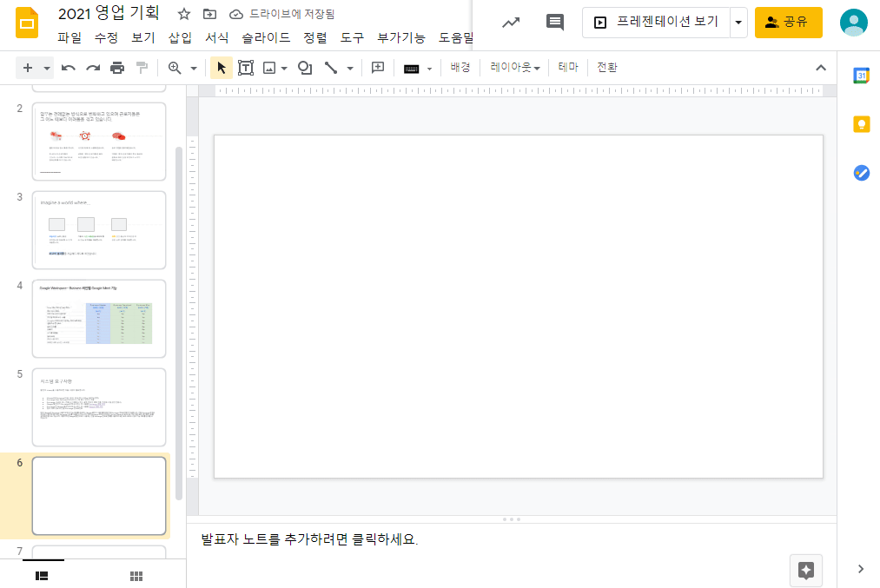Star the 2021 영업 기획 presentation

point(183,14)
